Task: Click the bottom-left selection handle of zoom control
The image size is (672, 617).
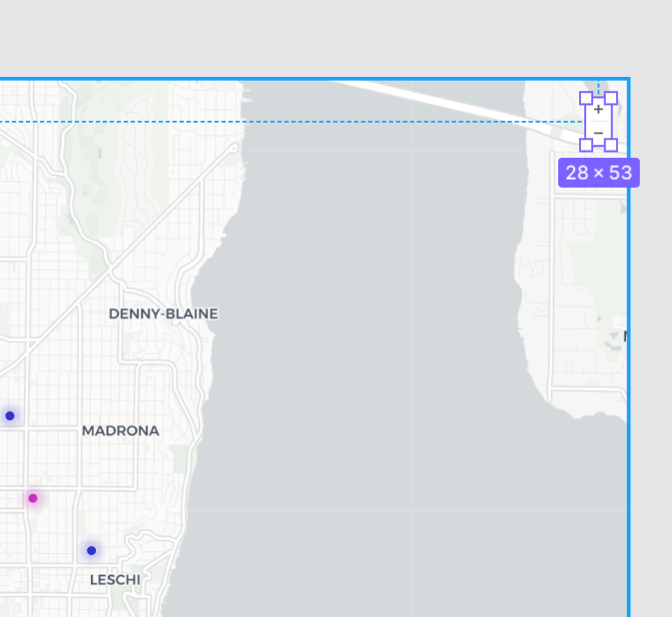Action: click(x=586, y=145)
